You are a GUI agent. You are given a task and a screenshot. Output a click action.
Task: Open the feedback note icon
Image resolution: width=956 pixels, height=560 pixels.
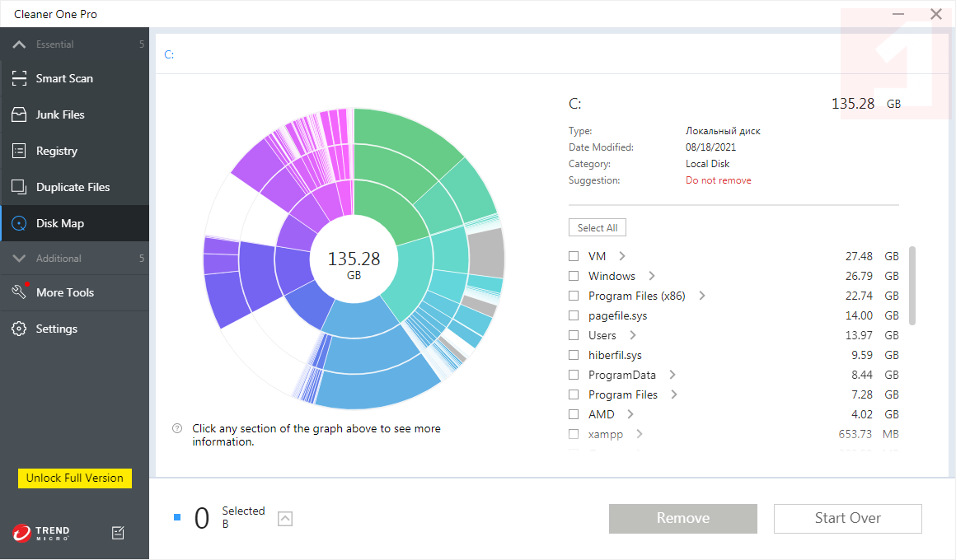coord(119,533)
